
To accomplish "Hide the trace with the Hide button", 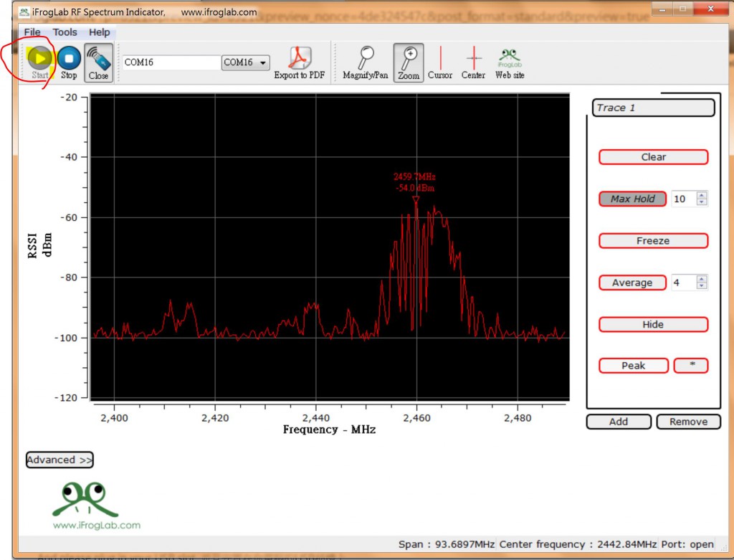I will (654, 325).
